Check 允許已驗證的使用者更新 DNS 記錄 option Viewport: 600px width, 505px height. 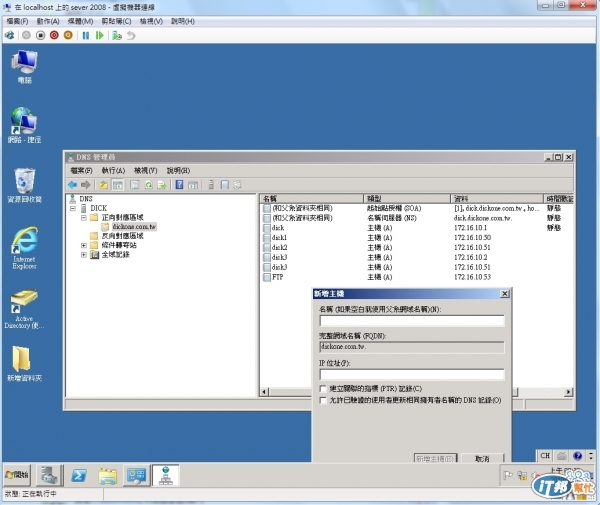pyautogui.click(x=323, y=401)
